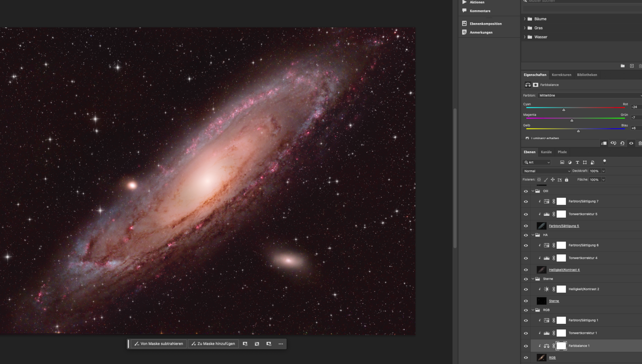Adjust the Cyan-Rot slider handle
Viewport: 642px width, 364px height.
[x=564, y=110]
